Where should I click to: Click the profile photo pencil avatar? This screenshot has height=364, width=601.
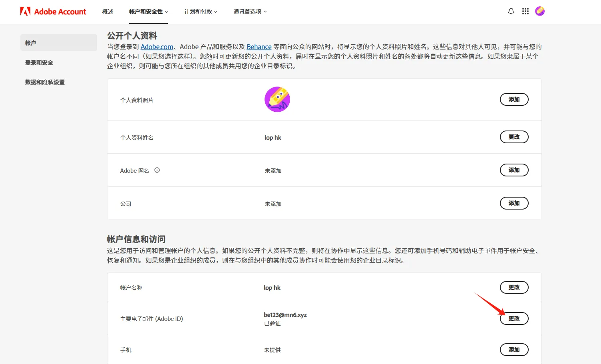click(277, 99)
